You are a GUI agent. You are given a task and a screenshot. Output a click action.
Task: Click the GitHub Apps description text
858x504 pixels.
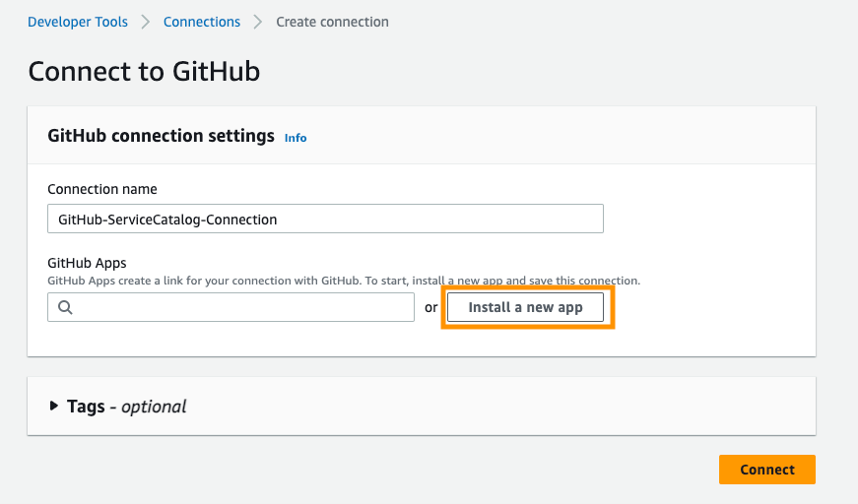(344, 281)
